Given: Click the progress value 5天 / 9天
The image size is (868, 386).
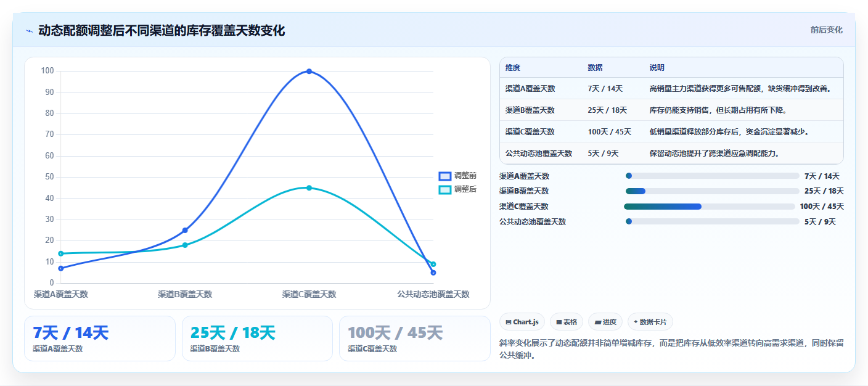Looking at the screenshot, I should (820, 222).
